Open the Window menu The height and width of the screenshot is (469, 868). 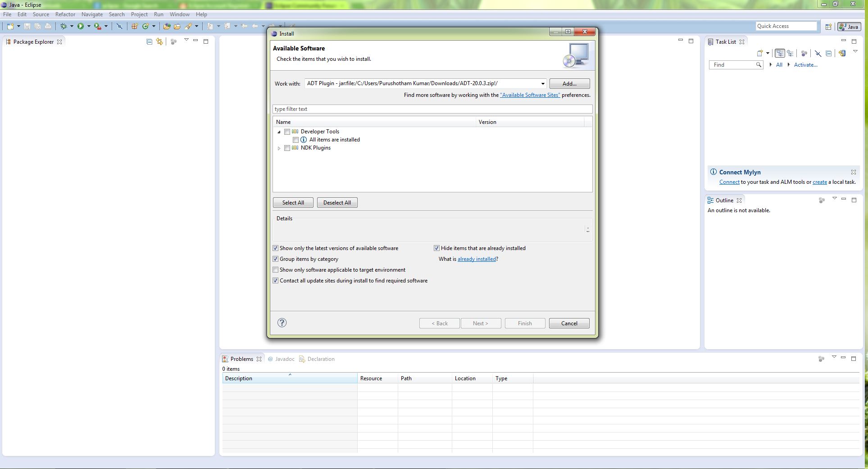(179, 14)
